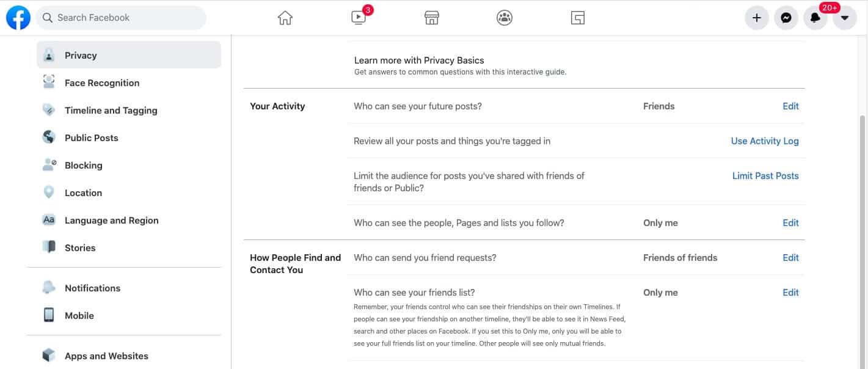Viewport: 868px width, 369px height.
Task: Expand the Account dropdown arrow
Action: [845, 18]
